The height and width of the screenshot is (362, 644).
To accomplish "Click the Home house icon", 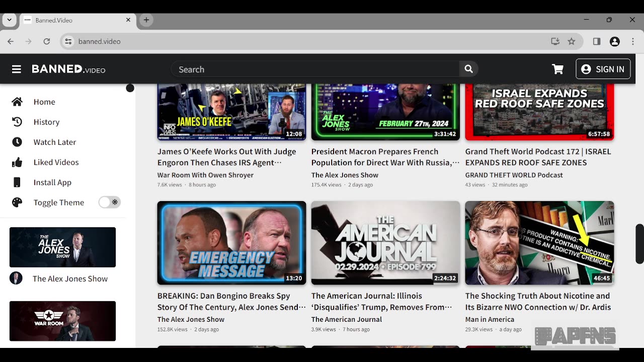I will pyautogui.click(x=17, y=102).
